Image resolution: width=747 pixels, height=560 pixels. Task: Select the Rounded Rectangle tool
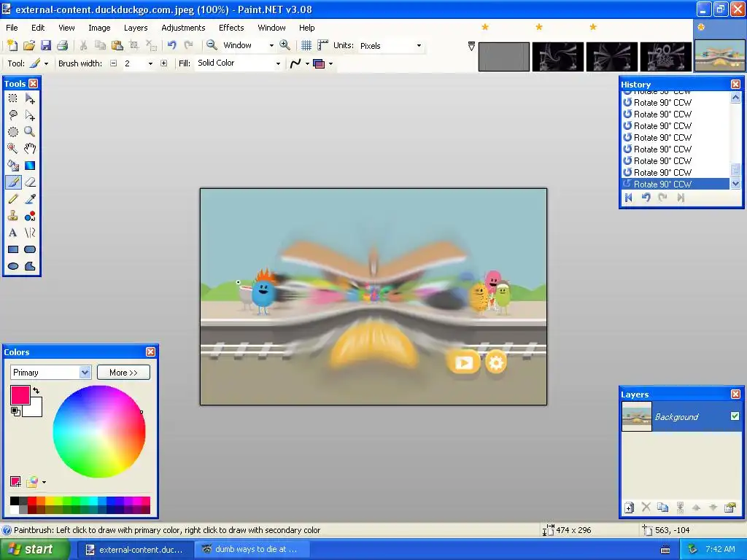click(x=30, y=249)
